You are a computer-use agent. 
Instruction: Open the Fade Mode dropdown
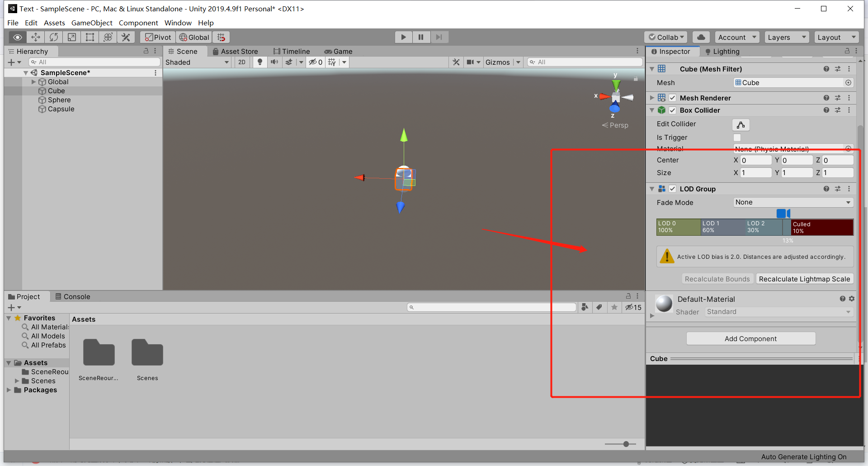[x=793, y=202]
